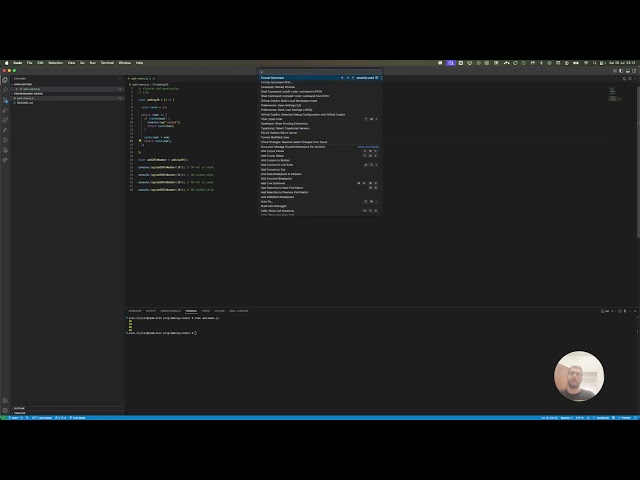Select ESLint: Restart ESLint Server command
The height and width of the screenshot is (480, 640).
point(320,133)
